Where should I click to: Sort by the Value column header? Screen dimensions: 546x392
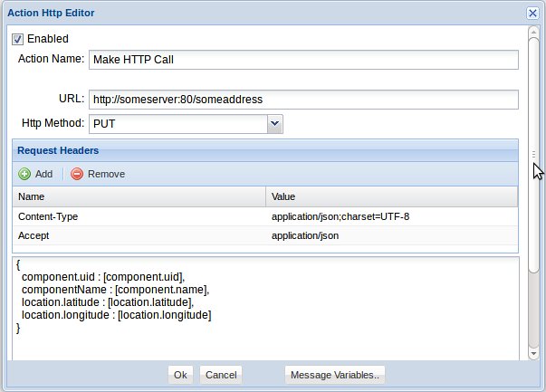click(391, 196)
